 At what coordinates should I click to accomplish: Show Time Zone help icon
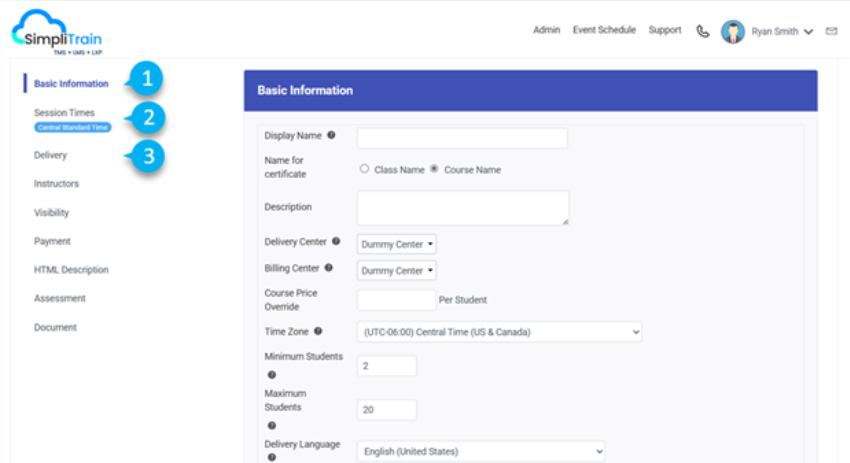pyautogui.click(x=318, y=331)
